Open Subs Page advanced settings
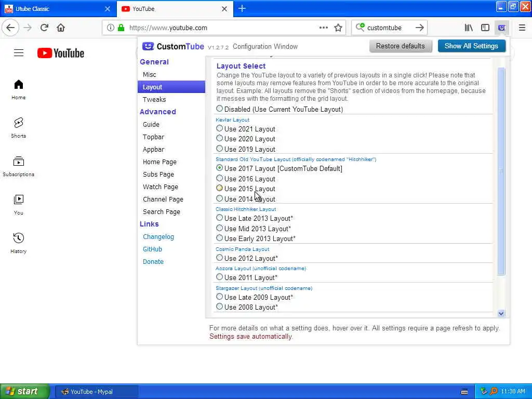The image size is (532, 399). 171,175
